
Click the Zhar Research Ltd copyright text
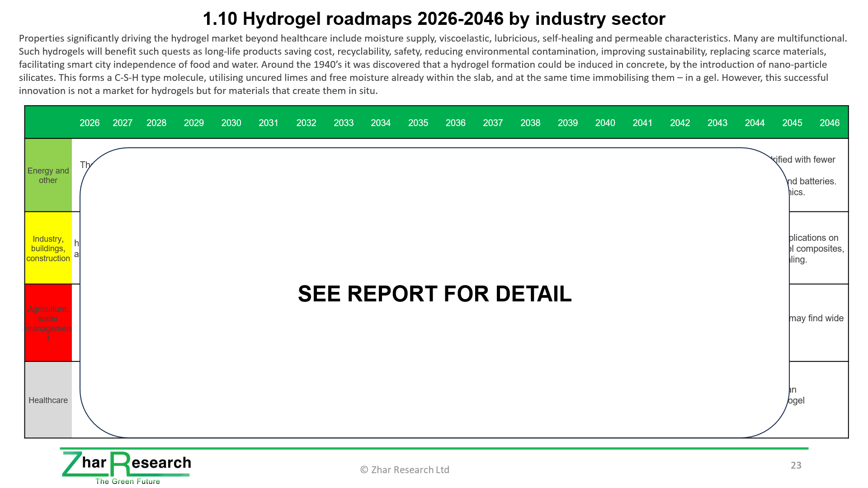click(405, 470)
